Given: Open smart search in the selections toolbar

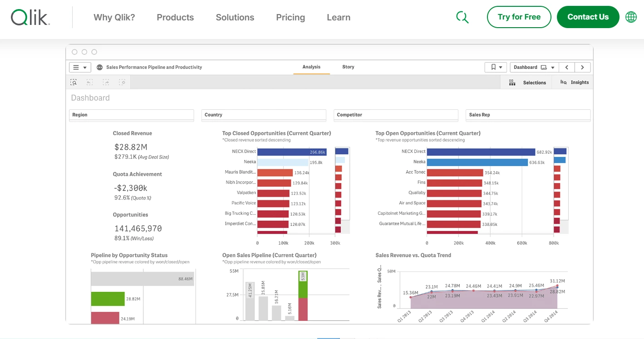Looking at the screenshot, I should [x=73, y=82].
